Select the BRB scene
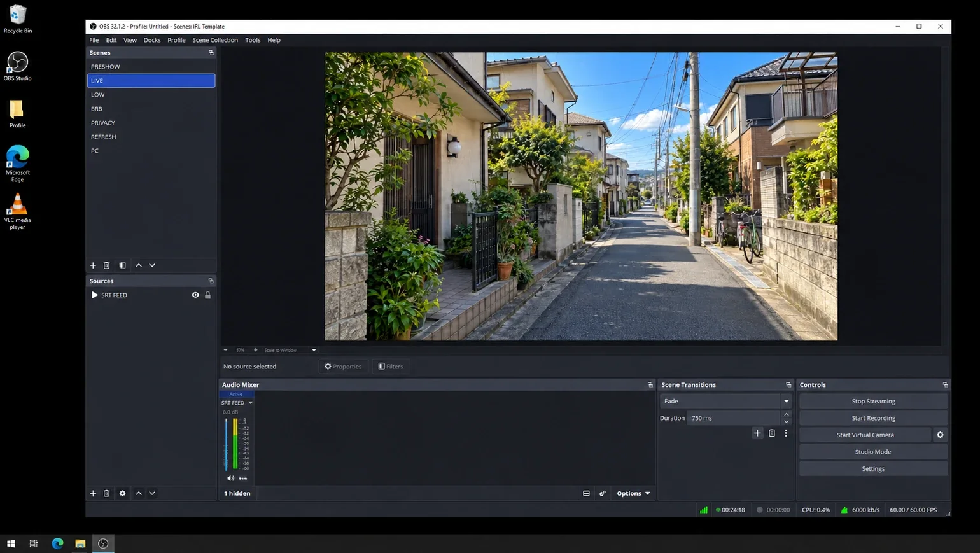 (x=151, y=109)
